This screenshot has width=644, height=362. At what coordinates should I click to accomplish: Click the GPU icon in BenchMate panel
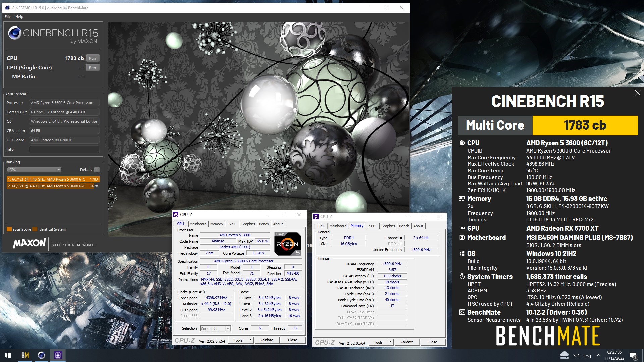462,228
